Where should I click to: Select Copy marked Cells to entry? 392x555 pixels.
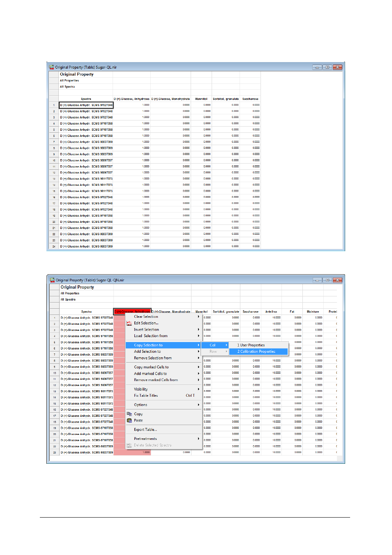pos(164,367)
